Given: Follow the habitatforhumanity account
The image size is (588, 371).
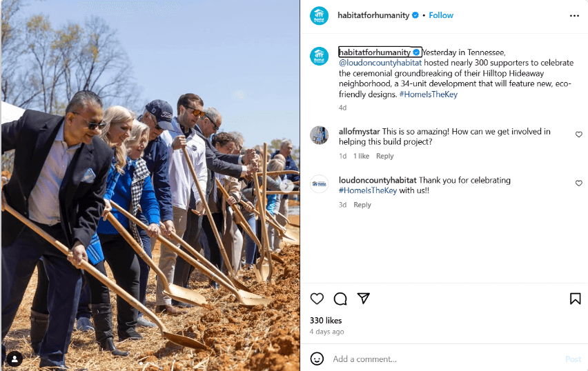Looking at the screenshot, I should coord(441,15).
